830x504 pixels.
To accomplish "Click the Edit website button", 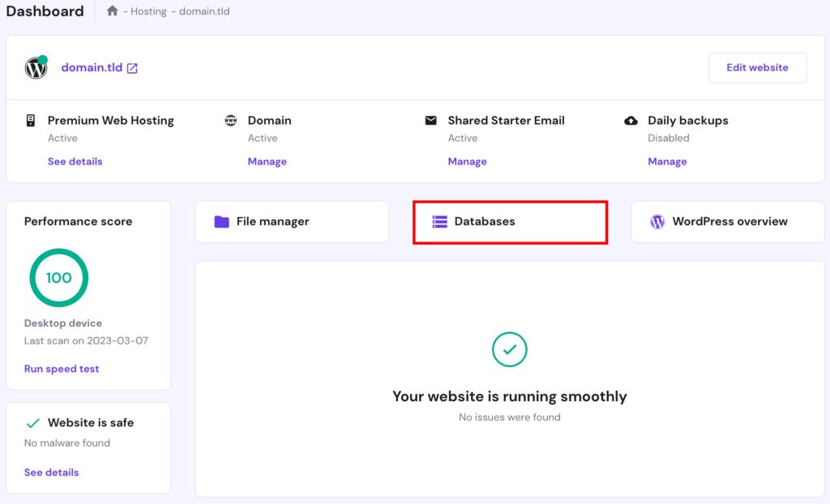I will tap(757, 67).
